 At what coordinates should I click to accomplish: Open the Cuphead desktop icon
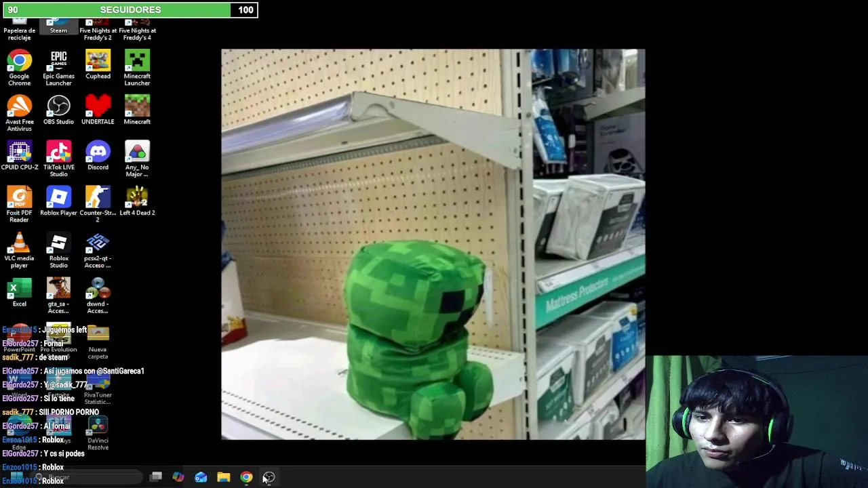pos(98,64)
